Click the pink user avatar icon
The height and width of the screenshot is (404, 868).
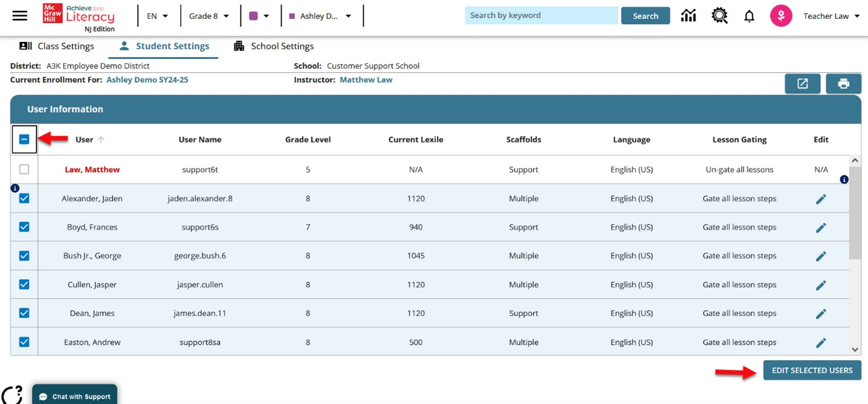[781, 16]
